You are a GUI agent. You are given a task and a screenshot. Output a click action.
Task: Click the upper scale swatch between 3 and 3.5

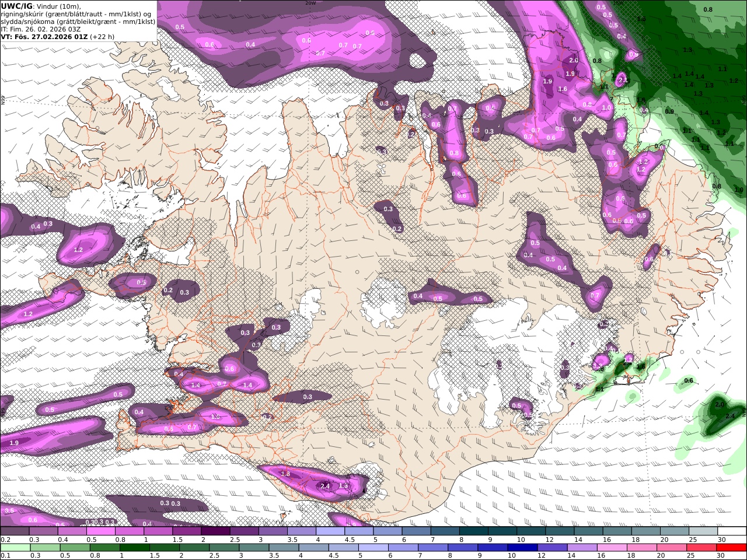[273, 531]
